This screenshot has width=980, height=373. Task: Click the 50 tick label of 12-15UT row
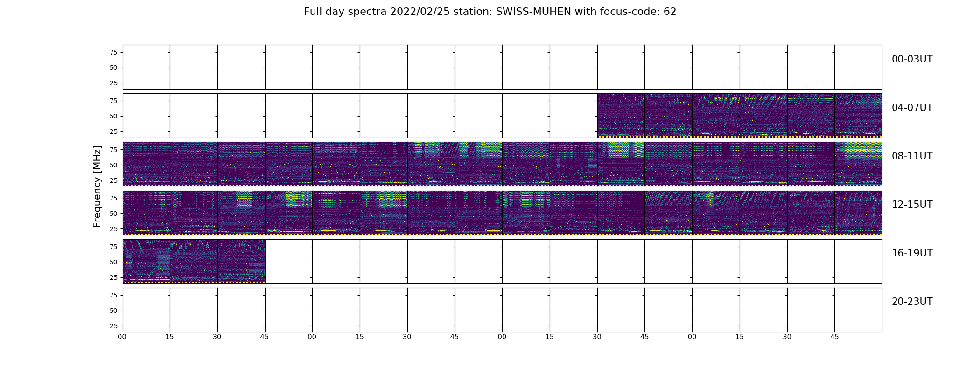point(113,213)
